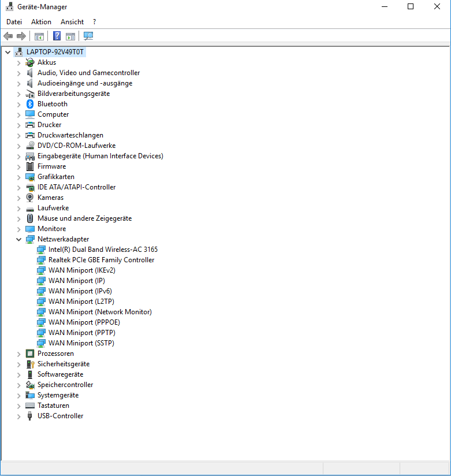The width and height of the screenshot is (451, 476).
Task: Select the Laufwerke label
Action: pos(54,208)
